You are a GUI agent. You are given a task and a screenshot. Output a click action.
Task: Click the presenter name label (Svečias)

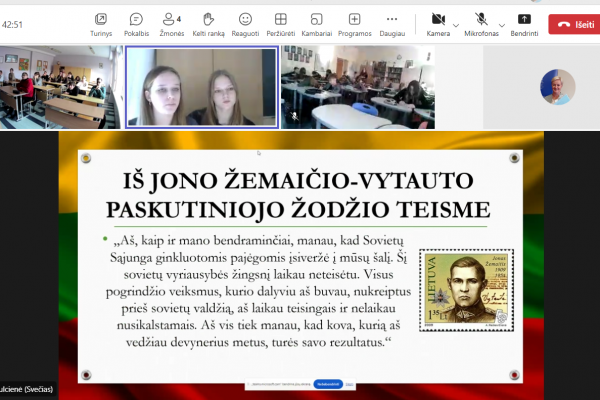pos(27,389)
